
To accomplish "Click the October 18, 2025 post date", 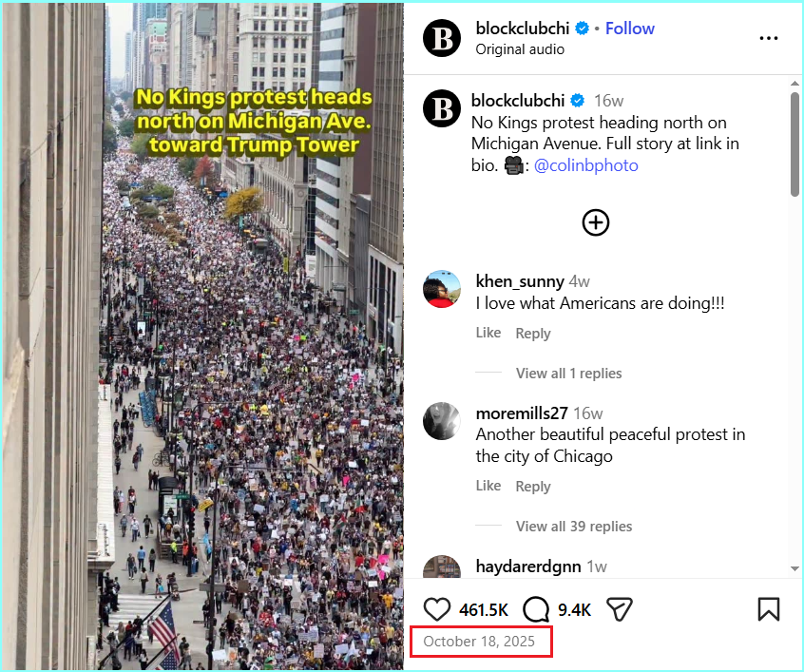I will (x=479, y=642).
